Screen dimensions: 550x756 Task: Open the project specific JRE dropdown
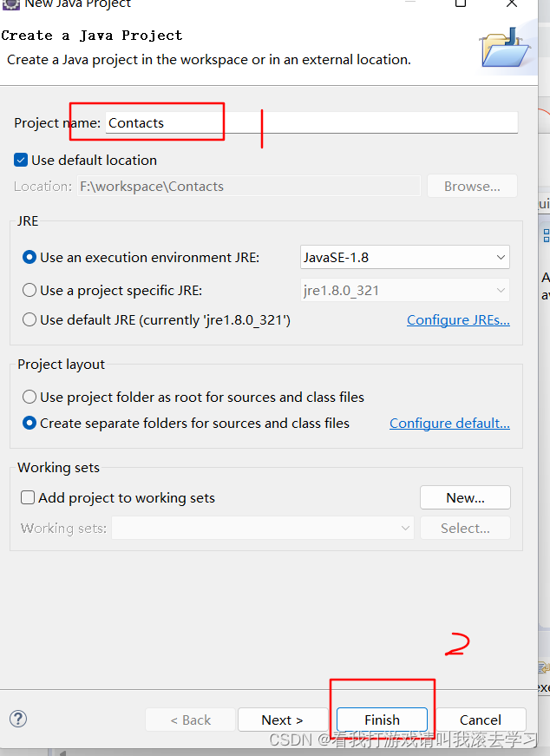click(500, 288)
